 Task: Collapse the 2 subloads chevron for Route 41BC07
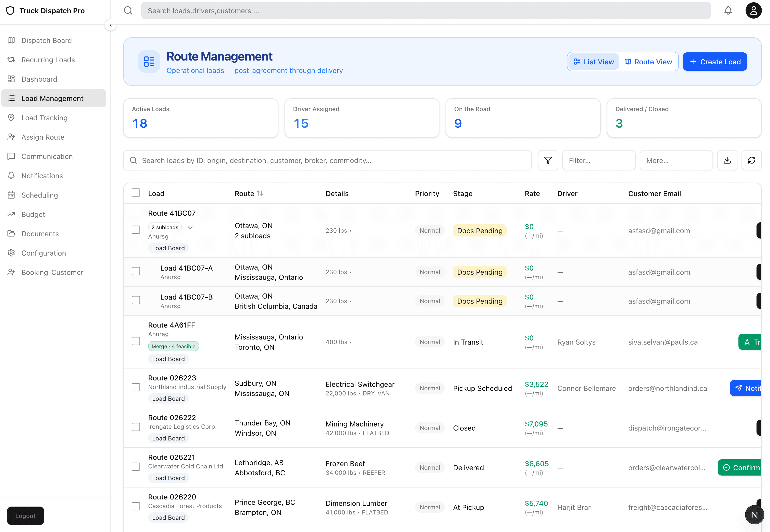click(x=190, y=227)
